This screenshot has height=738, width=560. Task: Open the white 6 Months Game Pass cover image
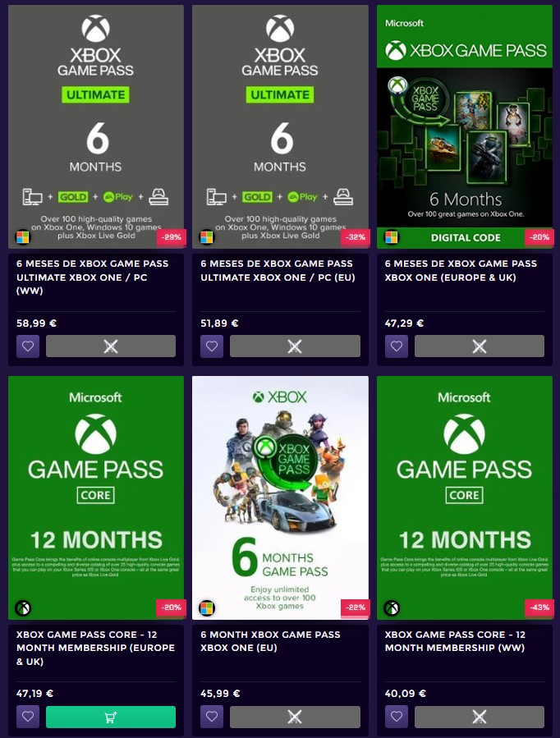click(280, 497)
